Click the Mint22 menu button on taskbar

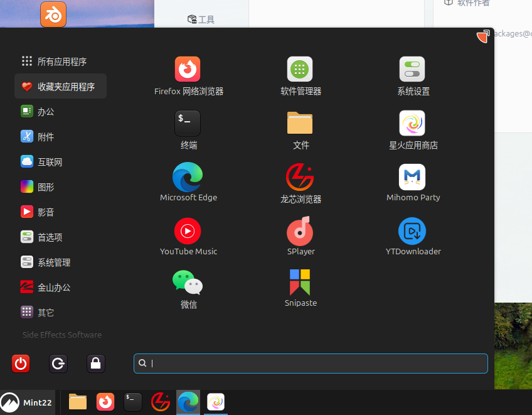28,402
